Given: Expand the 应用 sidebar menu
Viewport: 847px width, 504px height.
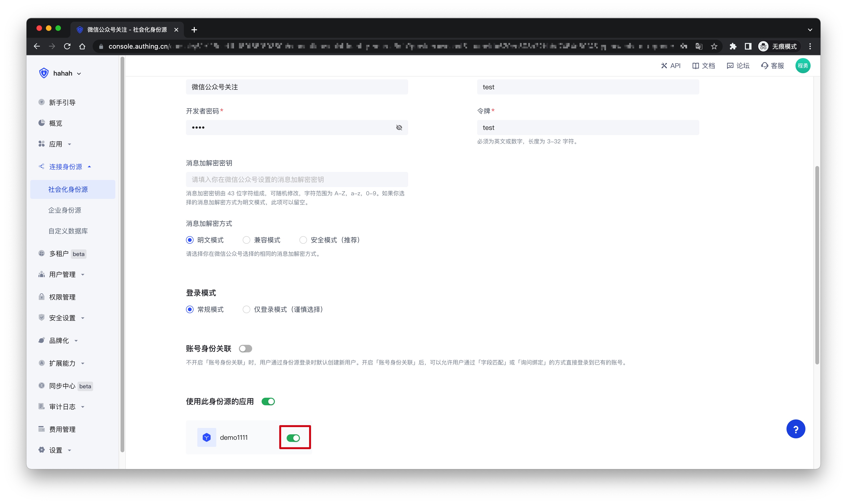Looking at the screenshot, I should click(56, 144).
